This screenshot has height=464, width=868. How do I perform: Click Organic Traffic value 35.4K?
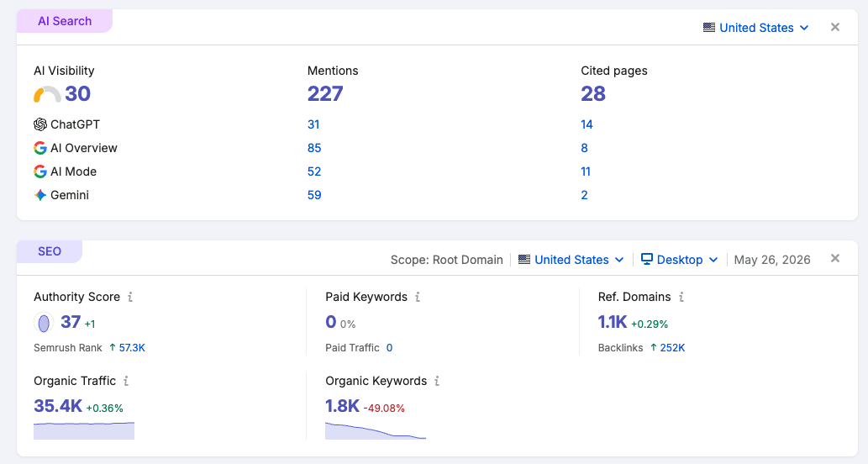(58, 406)
